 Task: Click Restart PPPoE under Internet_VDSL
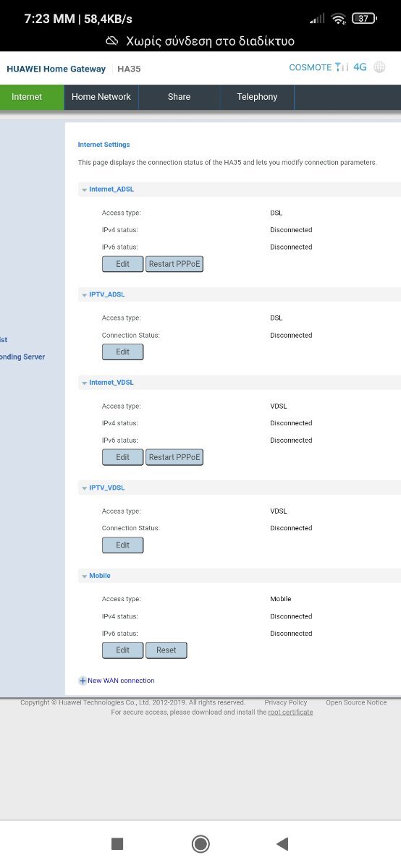174,457
